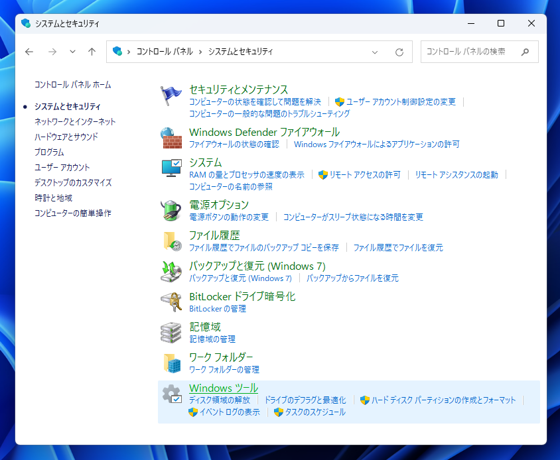
Task: Click the Windows Defender firewall brick-wall icon
Action: click(x=171, y=138)
